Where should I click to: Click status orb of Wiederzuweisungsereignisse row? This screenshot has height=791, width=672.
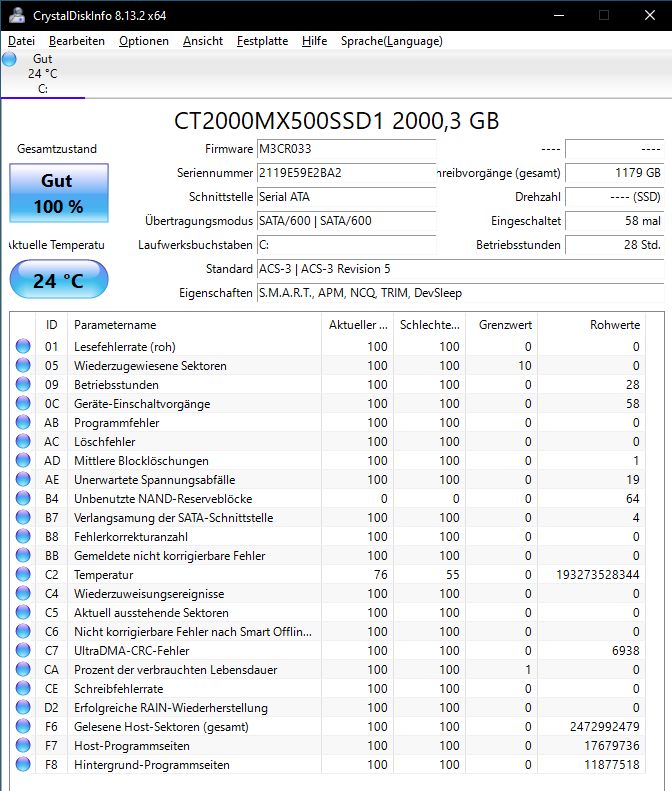[x=23, y=593]
